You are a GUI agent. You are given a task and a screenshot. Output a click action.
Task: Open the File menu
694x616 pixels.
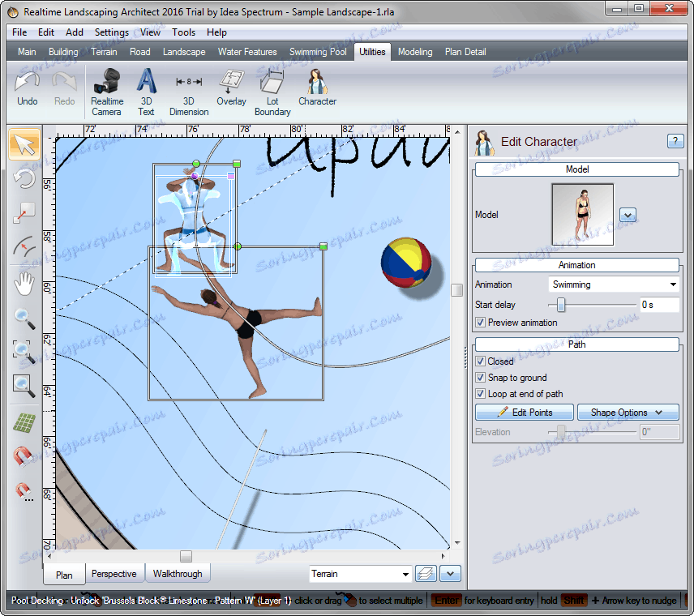pyautogui.click(x=19, y=32)
